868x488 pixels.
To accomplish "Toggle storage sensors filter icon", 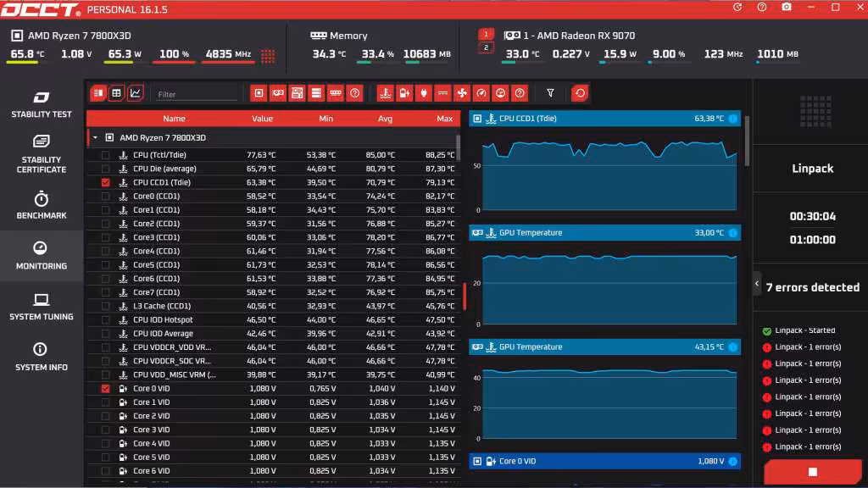I will pyautogui.click(x=316, y=93).
